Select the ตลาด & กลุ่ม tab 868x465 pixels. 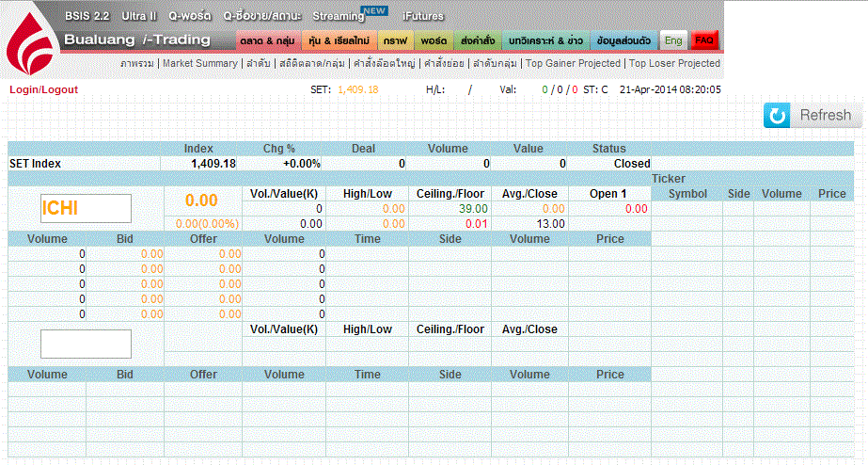(x=268, y=40)
